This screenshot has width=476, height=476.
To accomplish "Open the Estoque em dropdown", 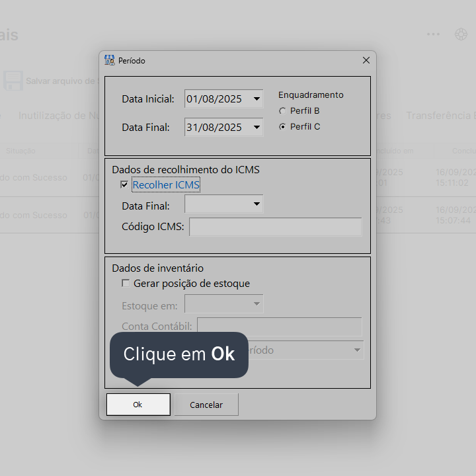I will pos(257,303).
